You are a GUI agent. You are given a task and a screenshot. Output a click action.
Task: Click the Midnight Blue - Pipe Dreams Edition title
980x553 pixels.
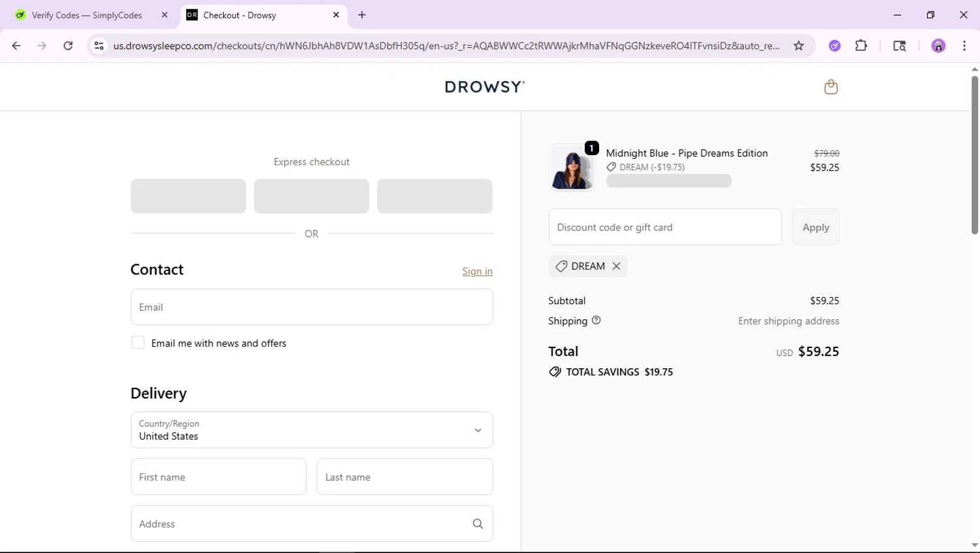tap(687, 153)
